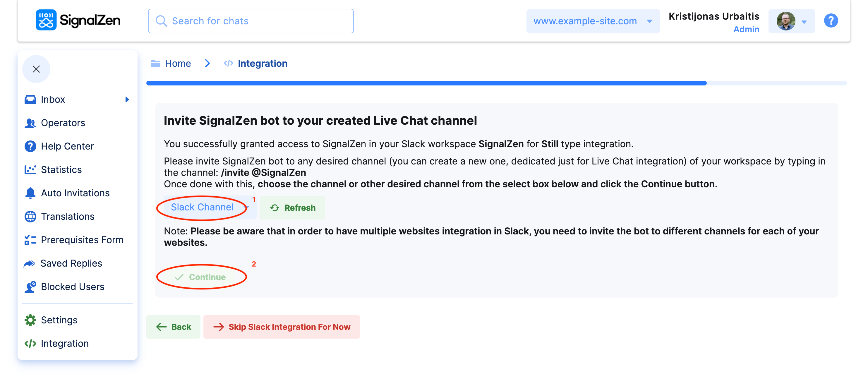
Task: Open Saved Replies in sidebar
Action: tap(71, 263)
